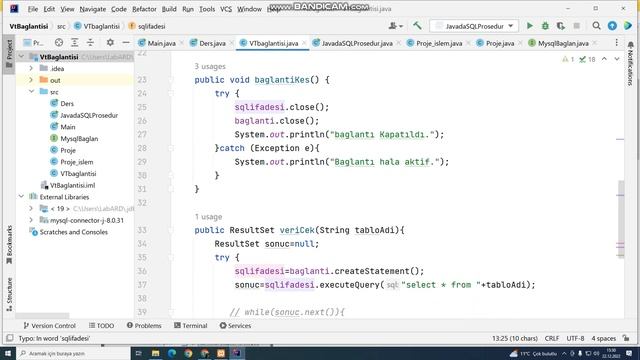640x360 pixels.
Task: Click the Stop process button
Action: click(576, 26)
